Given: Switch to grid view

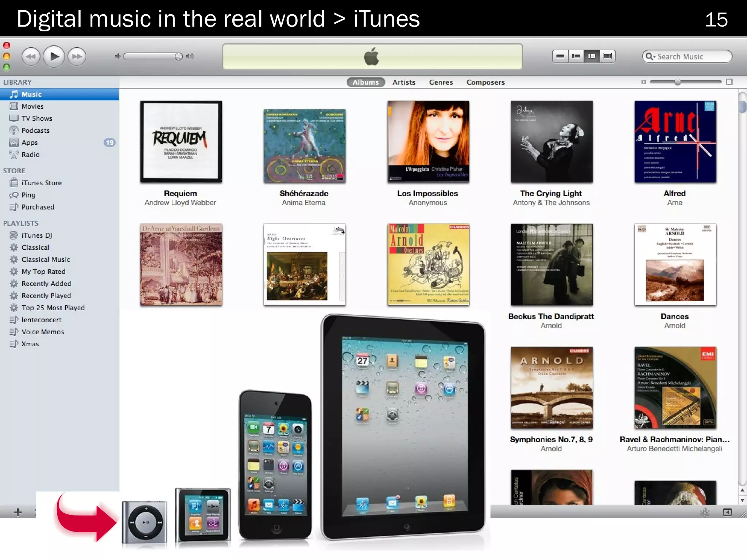Looking at the screenshot, I should click(592, 56).
